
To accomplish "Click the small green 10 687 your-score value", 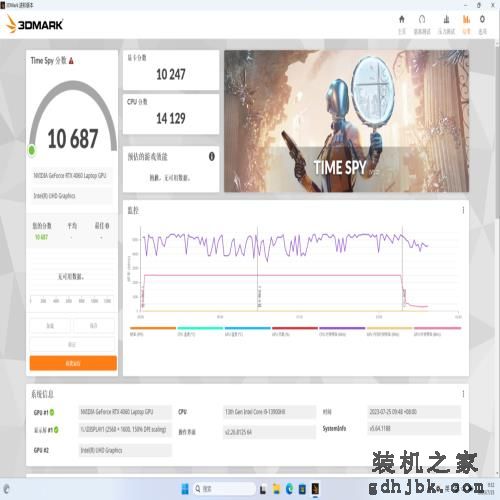I will click(x=41, y=237).
